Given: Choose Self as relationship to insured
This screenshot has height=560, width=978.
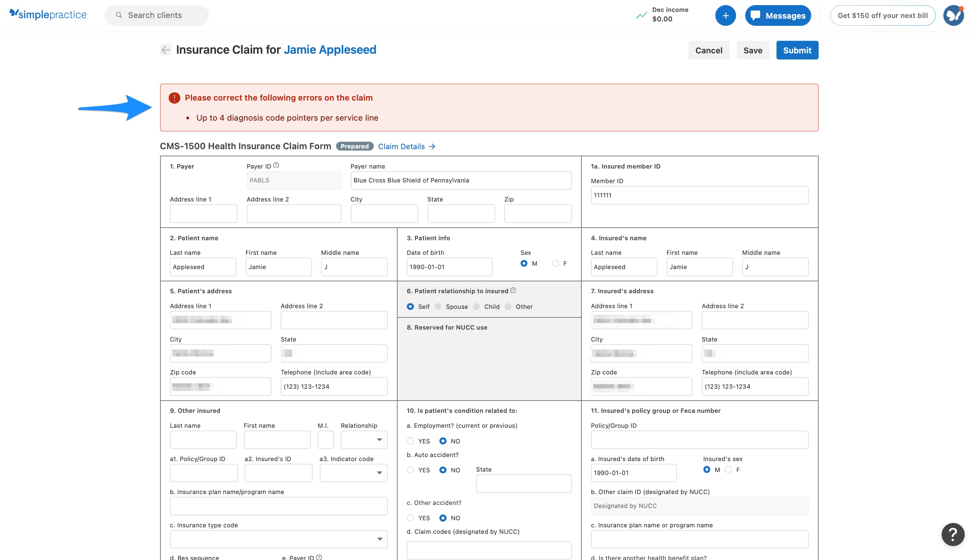Looking at the screenshot, I should [411, 307].
